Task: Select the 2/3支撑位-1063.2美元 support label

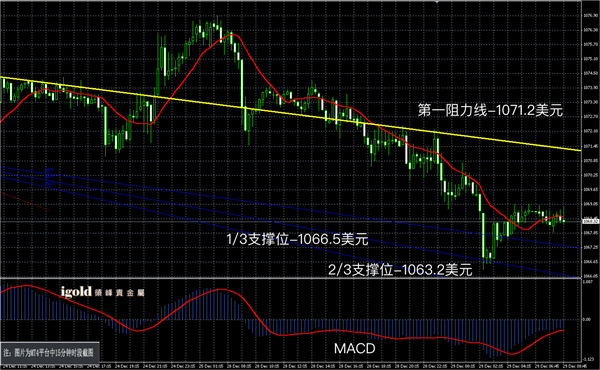Action: [400, 270]
